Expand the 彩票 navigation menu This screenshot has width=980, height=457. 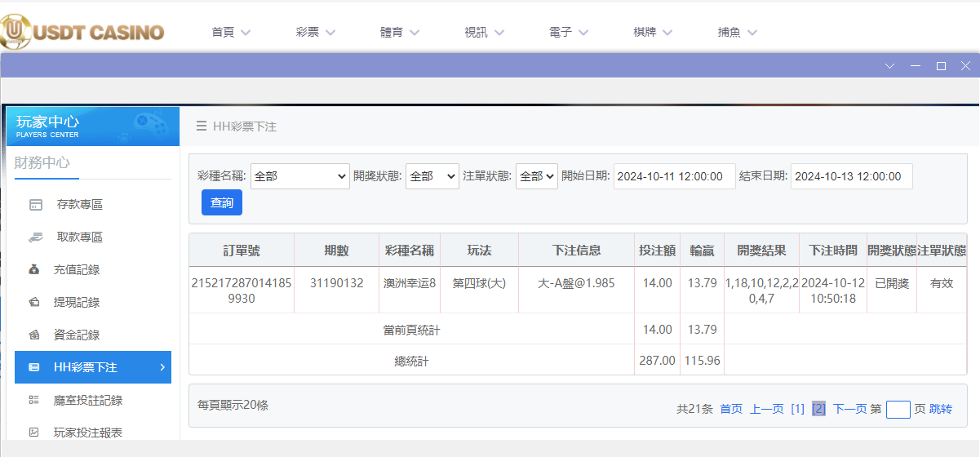tap(316, 33)
